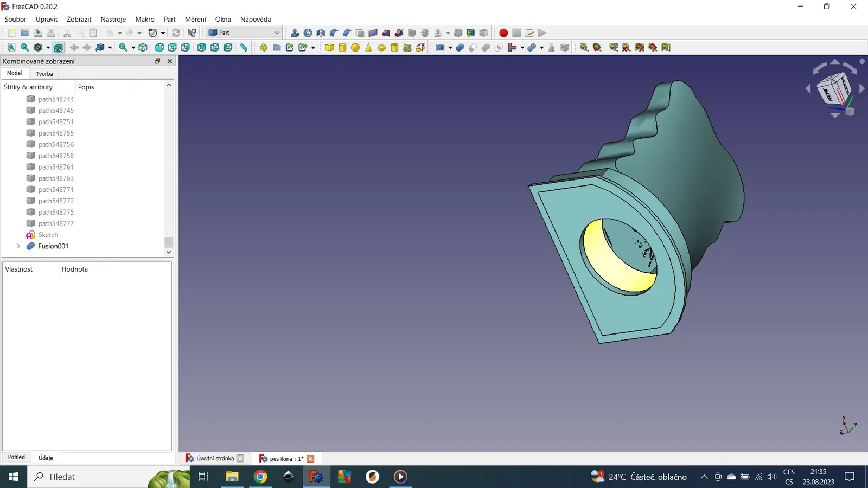
Task: Close the pes ilona document tab
Action: pyautogui.click(x=310, y=459)
